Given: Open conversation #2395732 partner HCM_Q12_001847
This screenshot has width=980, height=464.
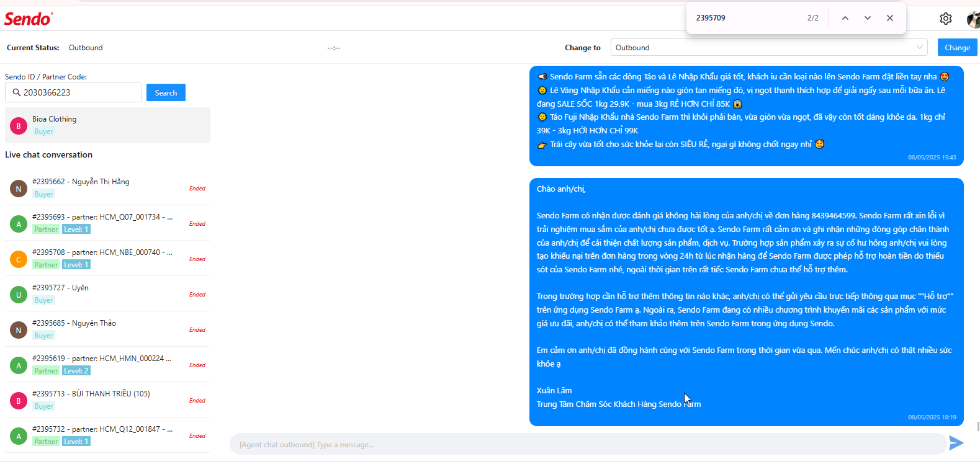Looking at the screenshot, I should [x=107, y=435].
